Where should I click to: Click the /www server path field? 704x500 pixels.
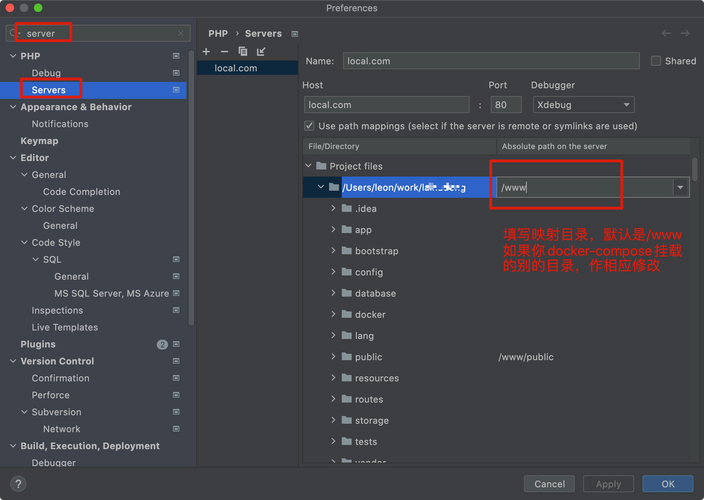click(585, 187)
